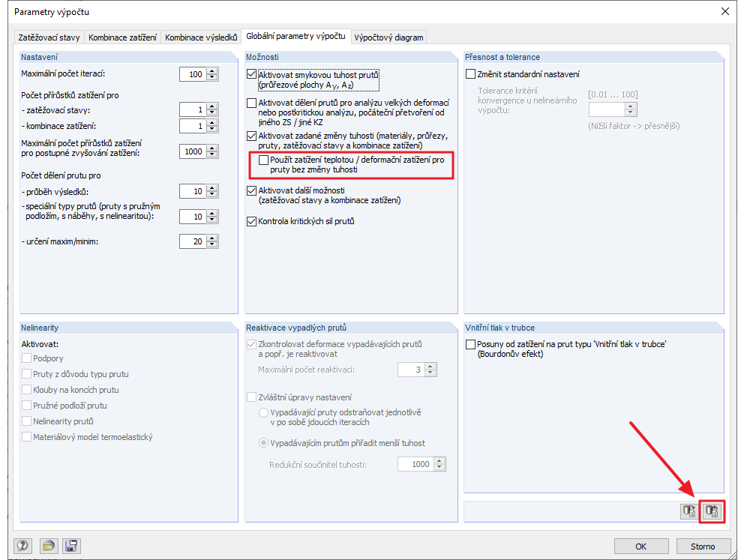The image size is (747, 560).
Task: Increase Maximální počet reaktivací value
Action: [x=430, y=367]
